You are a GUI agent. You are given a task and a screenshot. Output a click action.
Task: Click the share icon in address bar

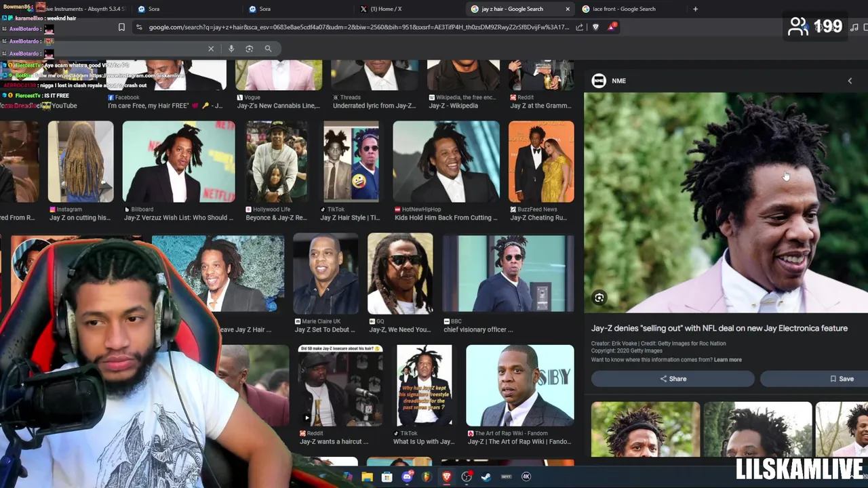pyautogui.click(x=580, y=27)
